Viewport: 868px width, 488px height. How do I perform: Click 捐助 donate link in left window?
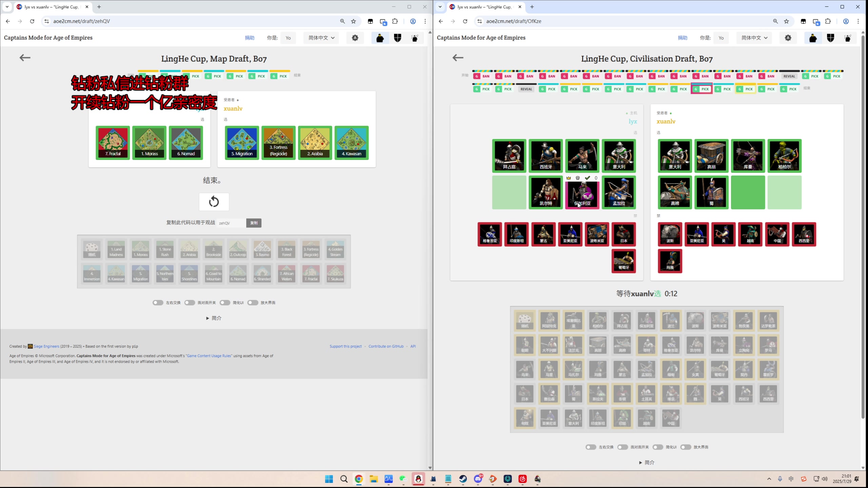[x=250, y=38]
